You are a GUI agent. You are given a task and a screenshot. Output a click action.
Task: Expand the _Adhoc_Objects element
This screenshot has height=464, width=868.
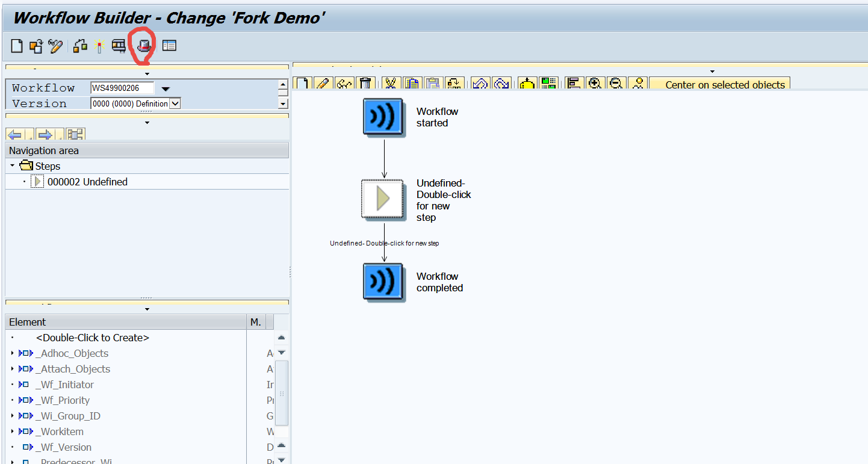coord(13,353)
